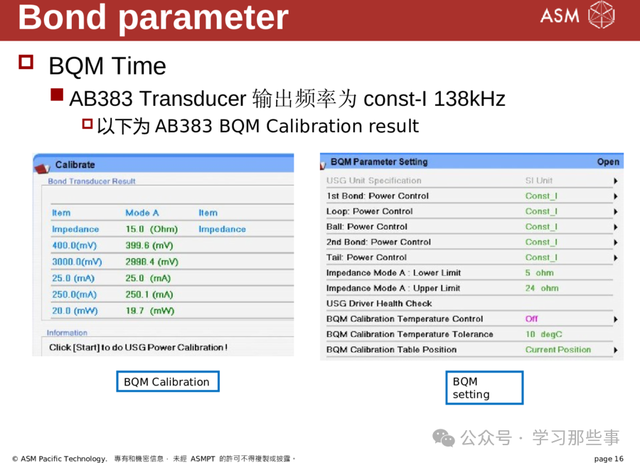Click the Calibrate window title
The width and height of the screenshot is (640, 463).
[x=75, y=165]
